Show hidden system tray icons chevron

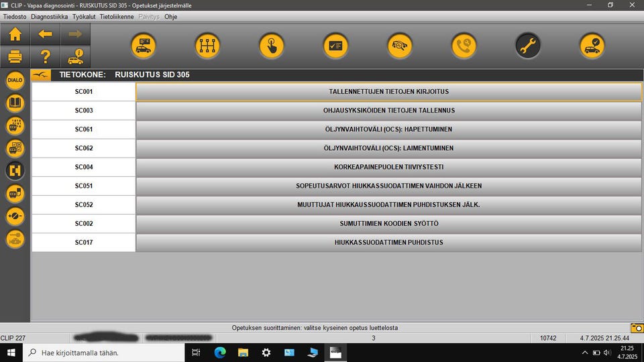(585, 353)
